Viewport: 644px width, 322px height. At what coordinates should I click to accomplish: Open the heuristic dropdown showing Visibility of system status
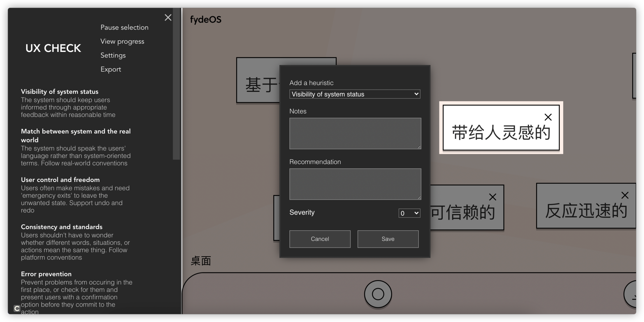(x=355, y=94)
